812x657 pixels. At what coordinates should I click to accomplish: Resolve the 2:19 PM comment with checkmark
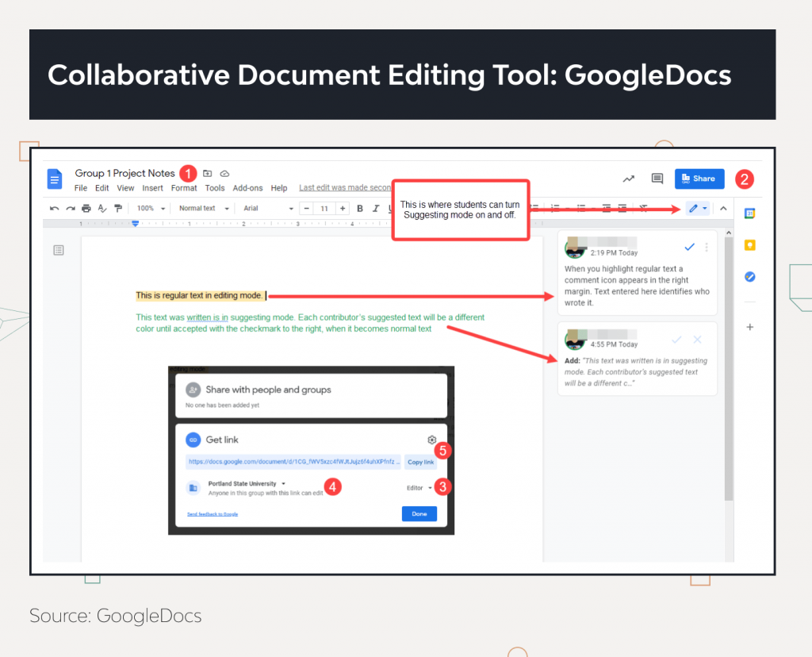click(x=689, y=247)
